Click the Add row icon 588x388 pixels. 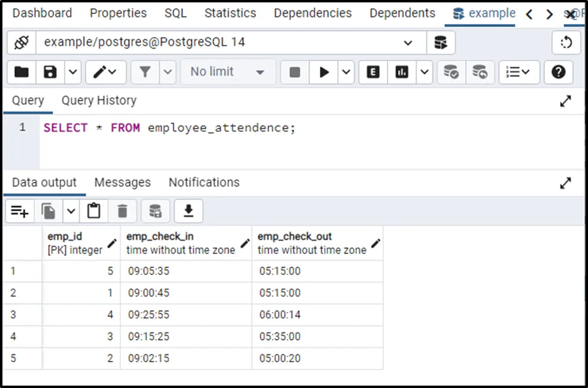[19, 211]
